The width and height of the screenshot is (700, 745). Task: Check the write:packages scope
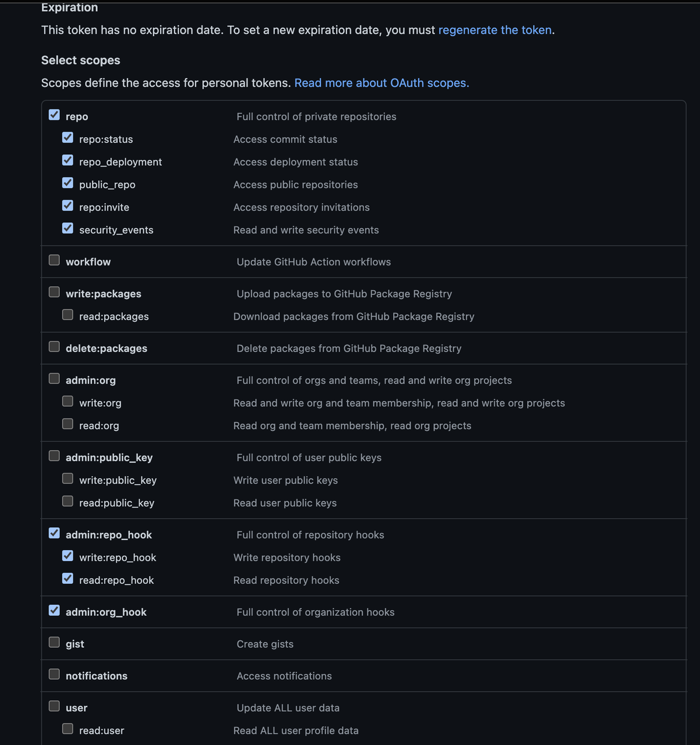[54, 292]
